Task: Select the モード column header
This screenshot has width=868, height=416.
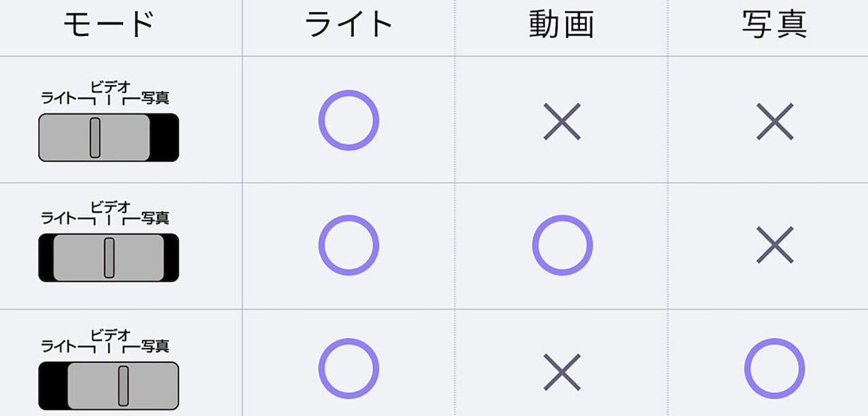Action: coord(109,25)
